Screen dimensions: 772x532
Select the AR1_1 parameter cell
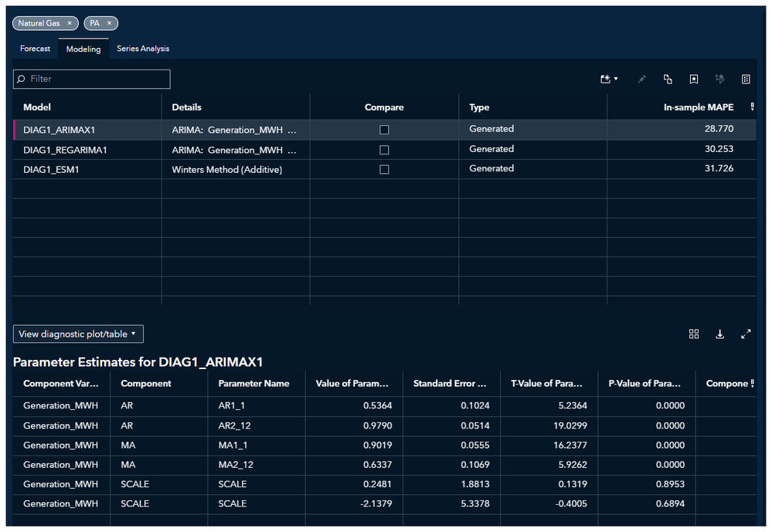coord(231,406)
